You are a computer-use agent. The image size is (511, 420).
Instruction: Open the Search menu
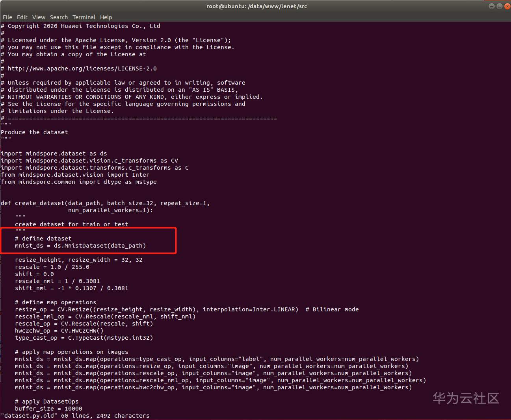(x=59, y=17)
